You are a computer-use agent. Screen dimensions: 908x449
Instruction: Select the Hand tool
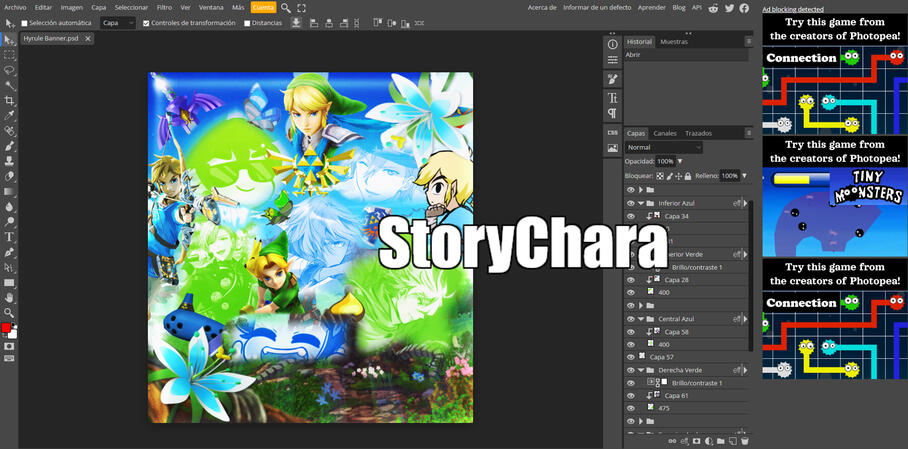(9, 297)
